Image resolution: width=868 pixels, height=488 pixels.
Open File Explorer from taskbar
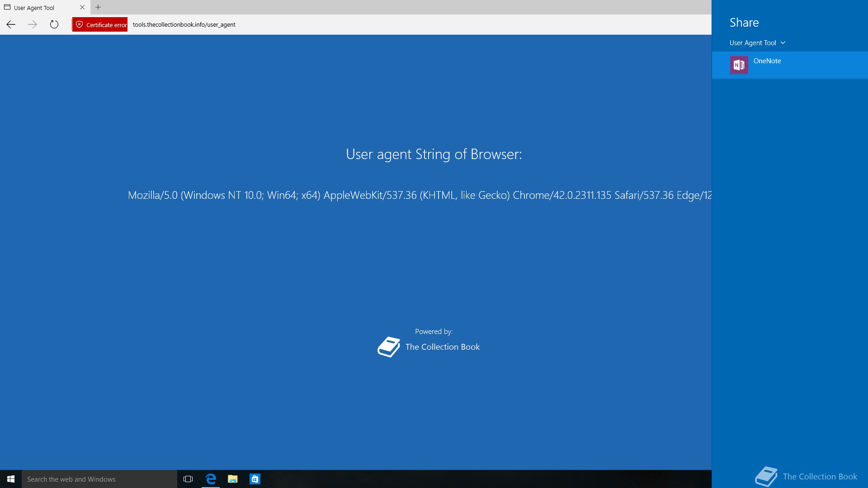(x=233, y=479)
